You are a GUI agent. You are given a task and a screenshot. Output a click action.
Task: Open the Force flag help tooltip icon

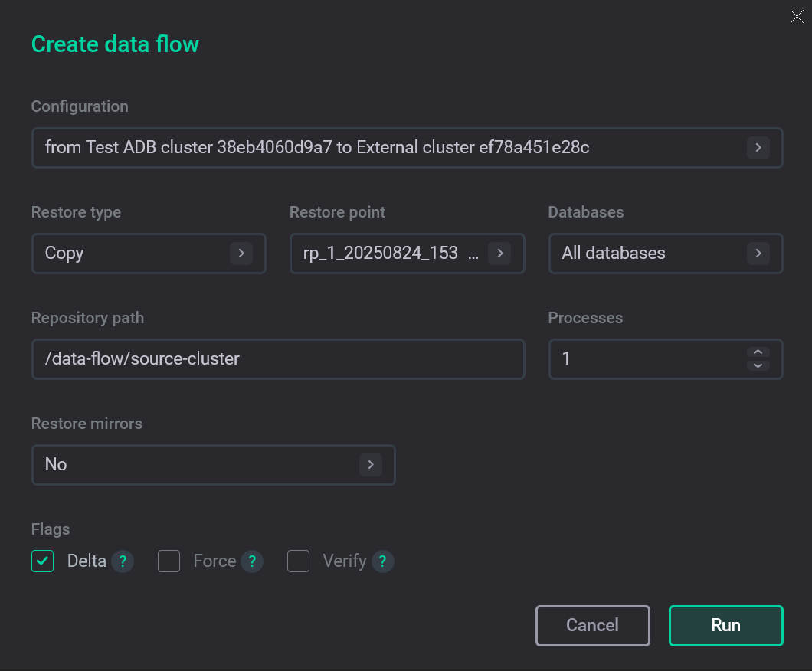point(253,561)
